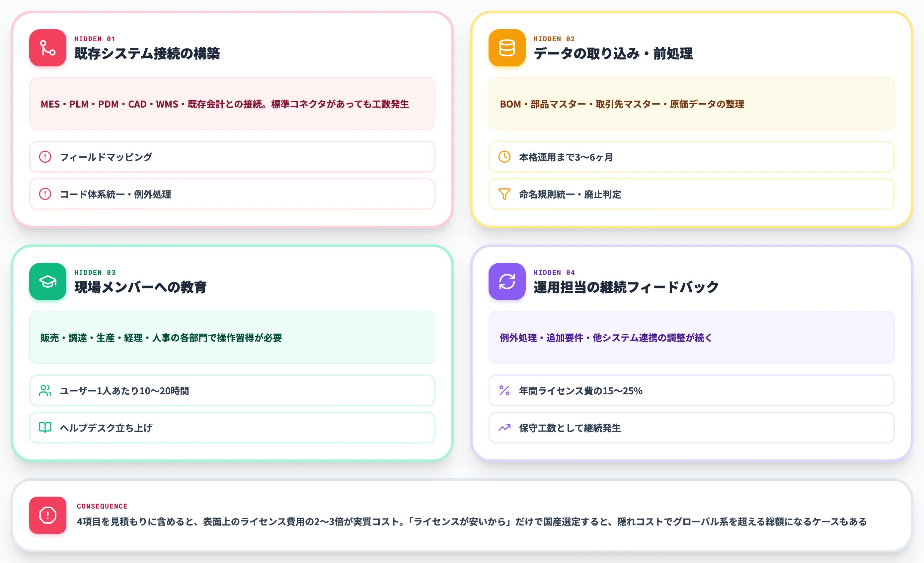Screen dimensions: 924x563
Task: Click the フィールドマッピング row text
Action: [106, 157]
